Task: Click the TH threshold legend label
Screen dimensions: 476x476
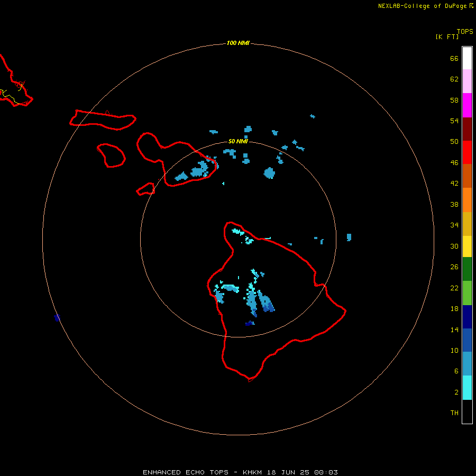Action: pyautogui.click(x=454, y=413)
